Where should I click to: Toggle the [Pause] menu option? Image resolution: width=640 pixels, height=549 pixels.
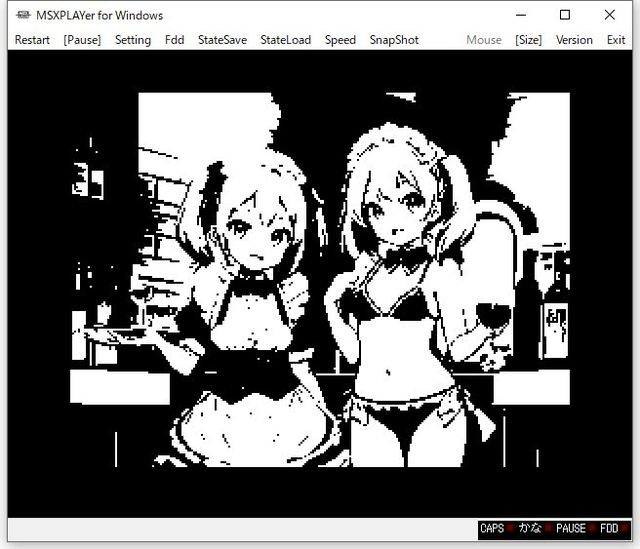[x=82, y=40]
